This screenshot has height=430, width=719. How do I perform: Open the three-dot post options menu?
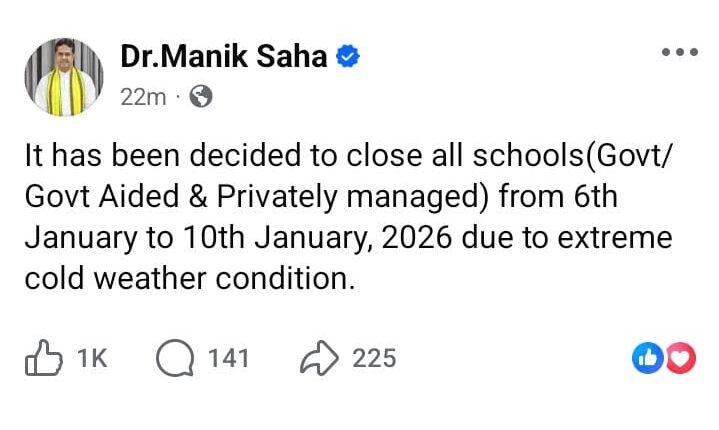click(x=680, y=53)
